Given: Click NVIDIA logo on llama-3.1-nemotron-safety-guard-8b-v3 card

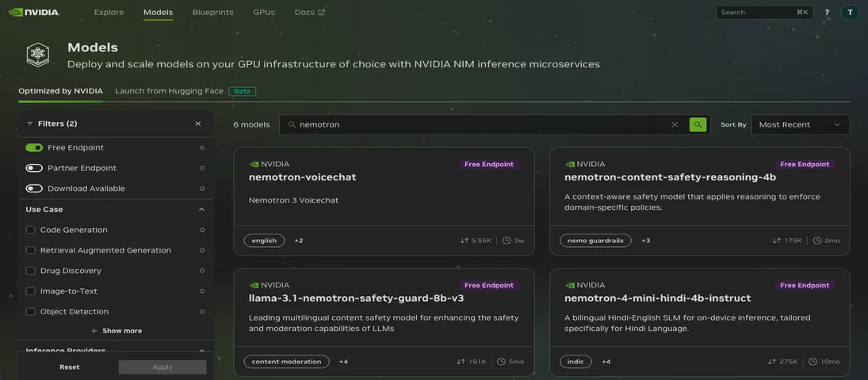Looking at the screenshot, I should (254, 286).
